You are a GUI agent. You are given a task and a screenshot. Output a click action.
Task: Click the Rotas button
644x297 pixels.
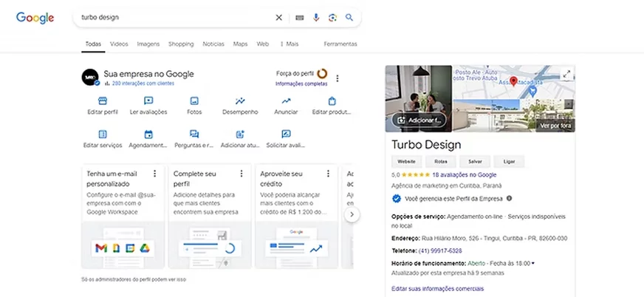coord(441,162)
